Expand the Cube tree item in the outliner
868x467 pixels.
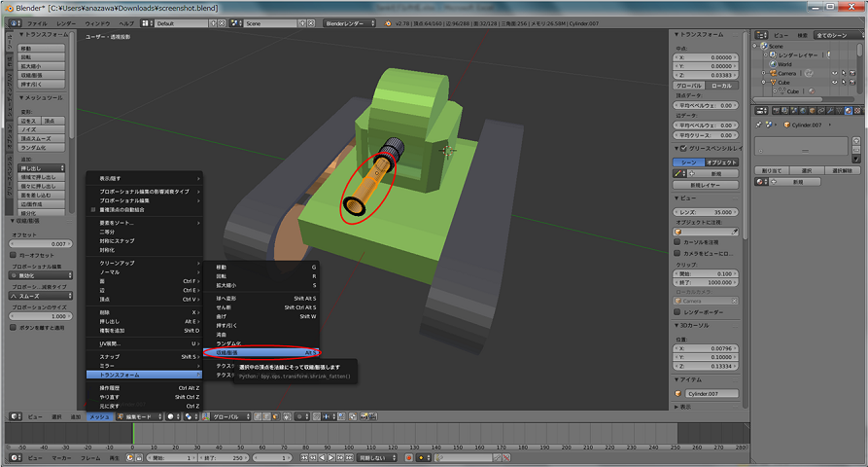pyautogui.click(x=764, y=82)
